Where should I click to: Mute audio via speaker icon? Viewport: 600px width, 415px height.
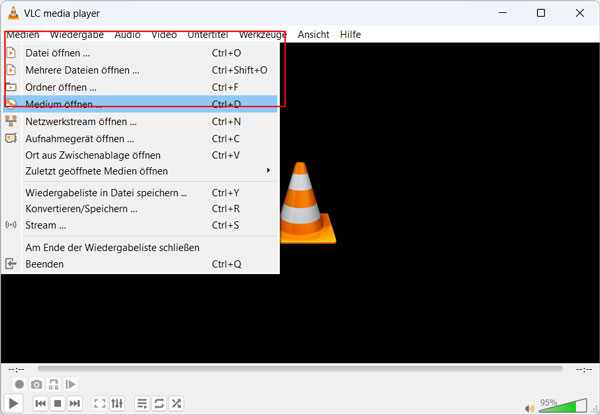[x=529, y=408]
